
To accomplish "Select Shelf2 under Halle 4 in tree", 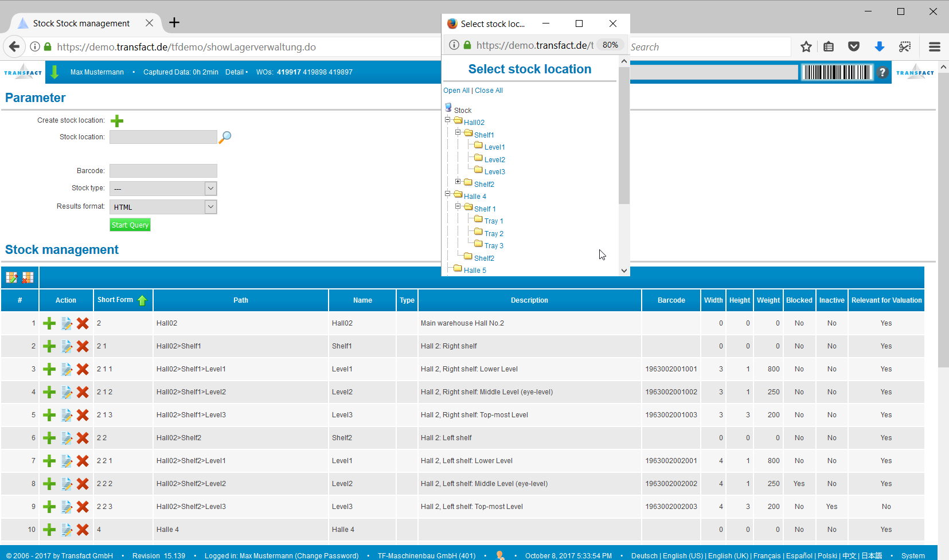I will tap(484, 259).
